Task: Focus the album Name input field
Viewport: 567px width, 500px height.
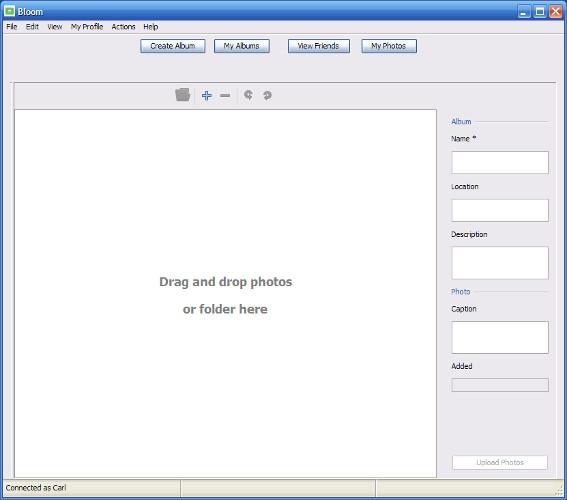Action: [500, 162]
